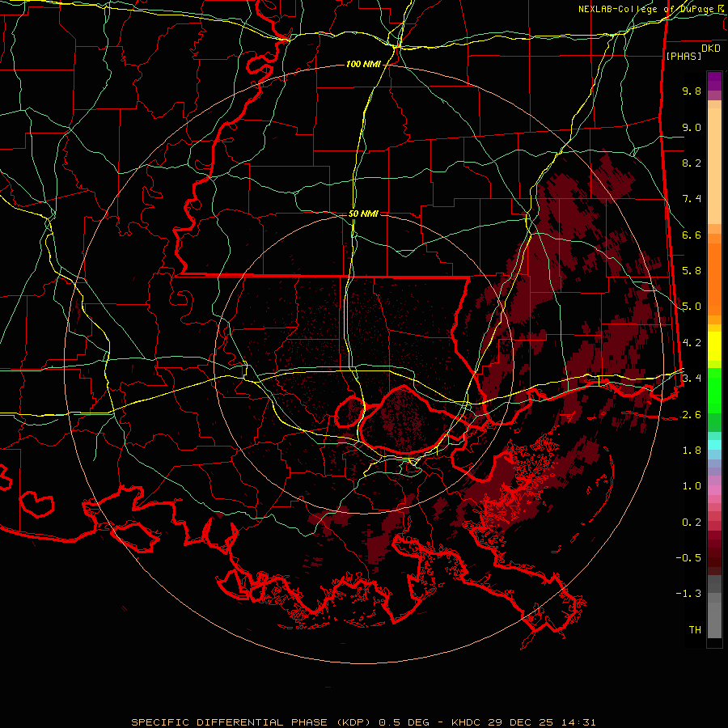Click the 1.8 value on color scale
Screen dimensions: 728x728
pyautogui.click(x=692, y=451)
